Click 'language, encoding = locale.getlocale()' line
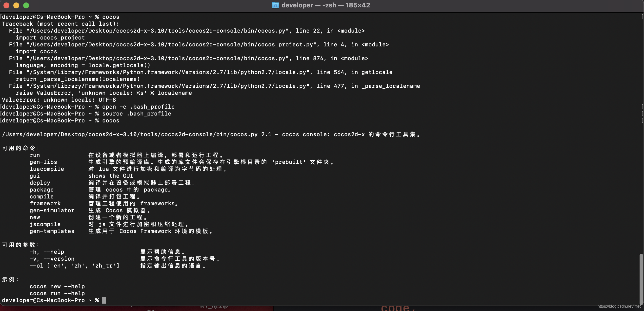 pos(83,65)
